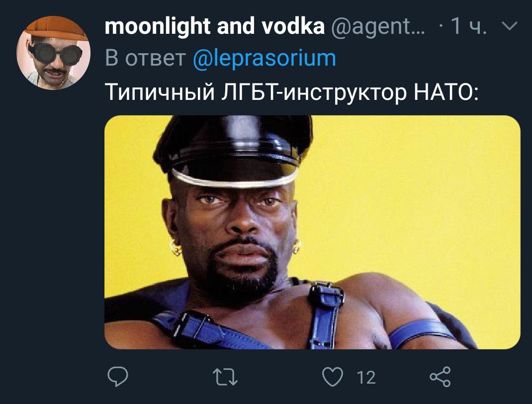This screenshot has width=532, height=404.
Task: Click the 1 ч. timestamp
Action: pos(468,26)
